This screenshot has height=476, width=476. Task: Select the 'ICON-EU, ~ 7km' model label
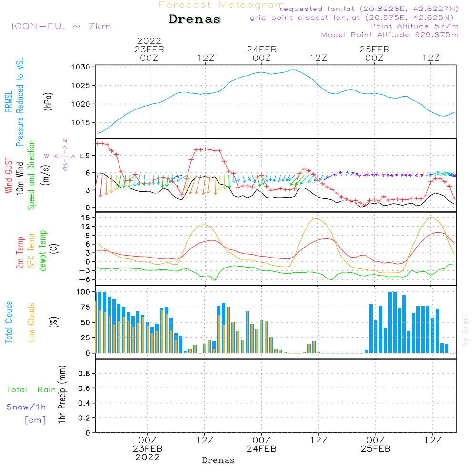click(61, 26)
